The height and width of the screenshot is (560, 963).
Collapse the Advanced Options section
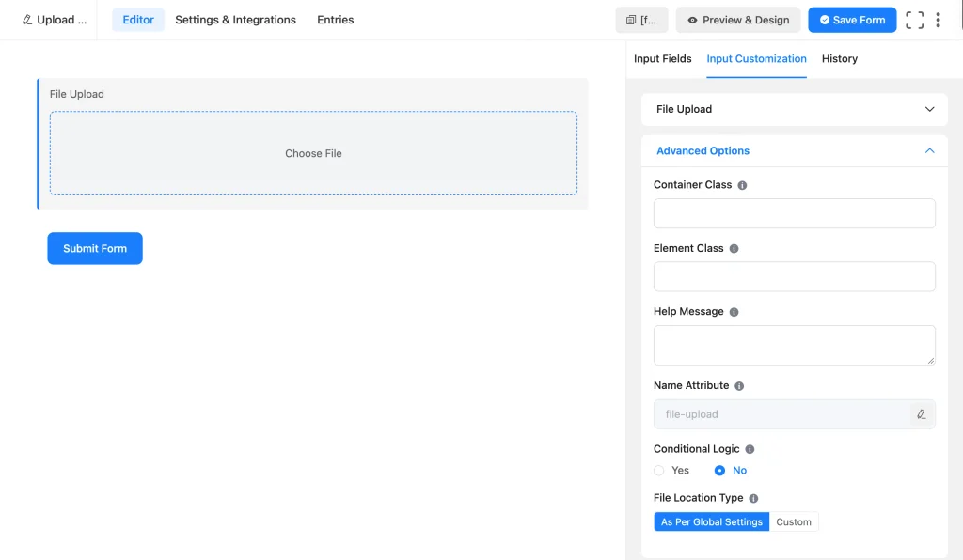pyautogui.click(x=794, y=151)
